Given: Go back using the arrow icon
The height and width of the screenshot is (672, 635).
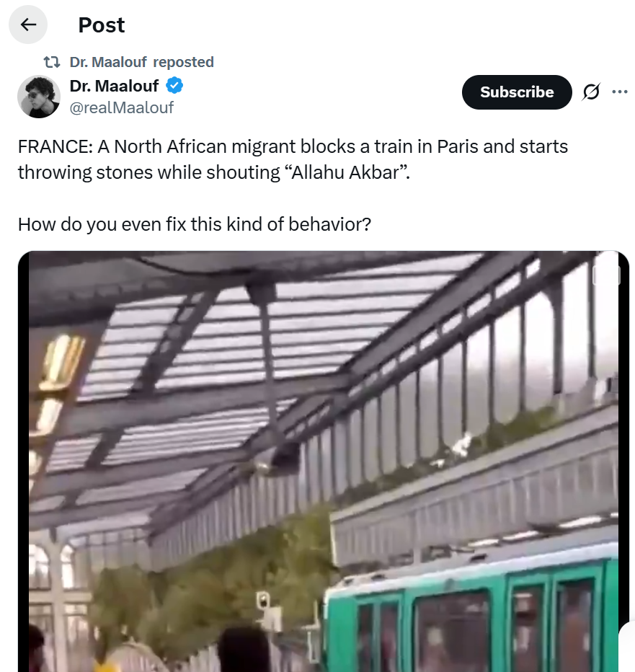Looking at the screenshot, I should point(28,25).
